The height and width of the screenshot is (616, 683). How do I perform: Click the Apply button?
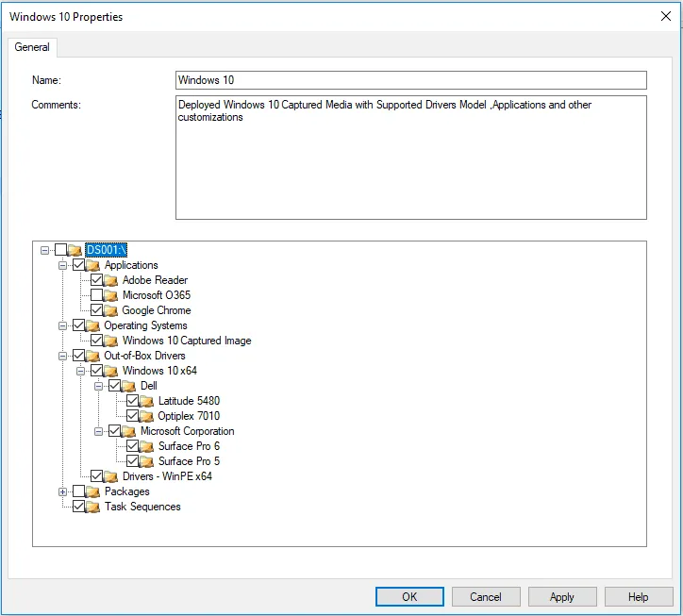(x=562, y=597)
